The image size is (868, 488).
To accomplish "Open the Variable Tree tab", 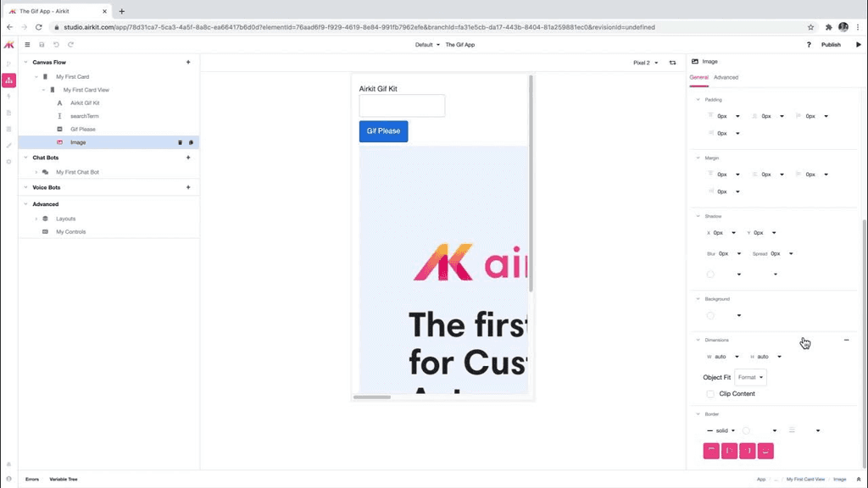I will pos(64,480).
